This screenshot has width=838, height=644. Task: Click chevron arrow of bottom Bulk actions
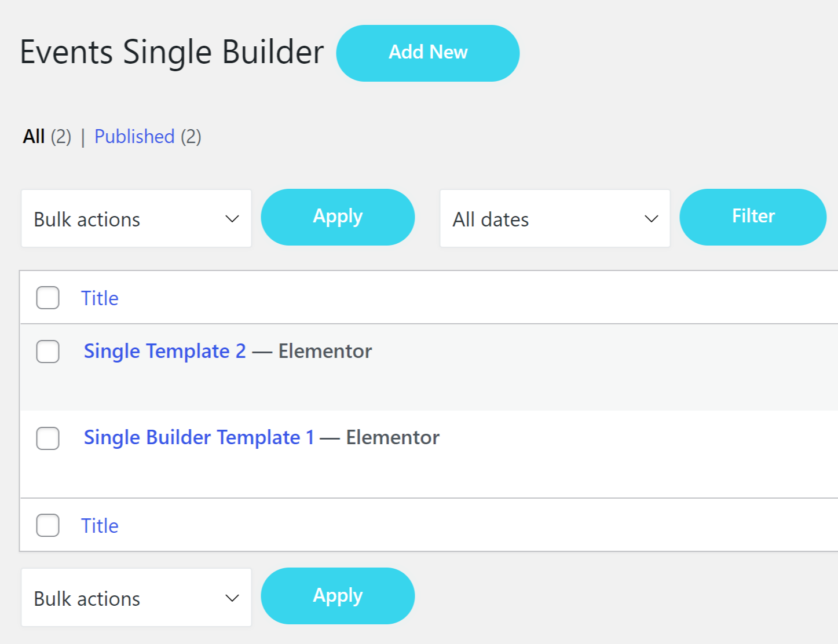(232, 598)
